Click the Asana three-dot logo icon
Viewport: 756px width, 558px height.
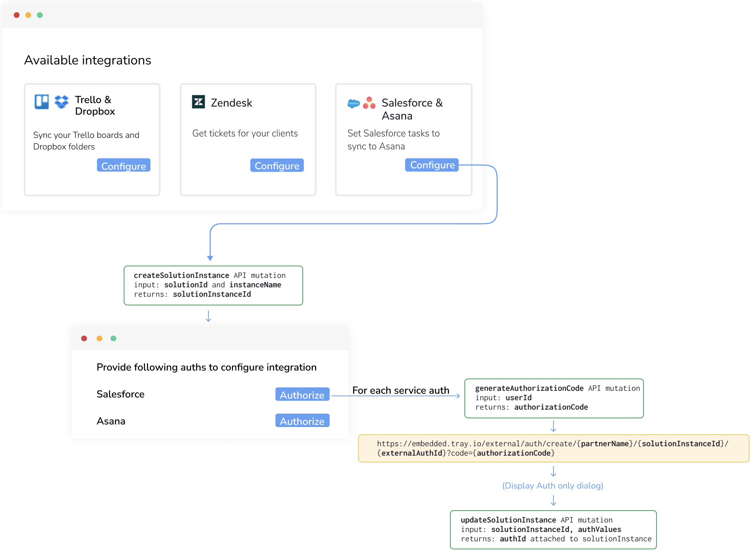[x=369, y=103]
